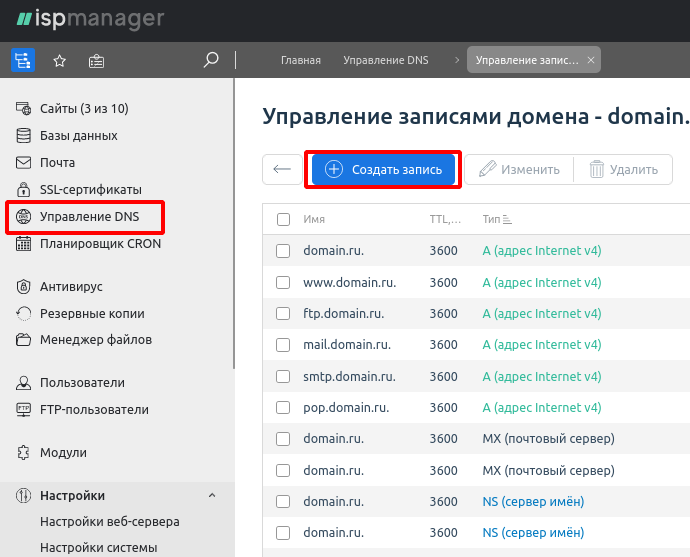Click the SSL-сертификаты lock icon
Image resolution: width=690 pixels, height=557 pixels.
23,189
